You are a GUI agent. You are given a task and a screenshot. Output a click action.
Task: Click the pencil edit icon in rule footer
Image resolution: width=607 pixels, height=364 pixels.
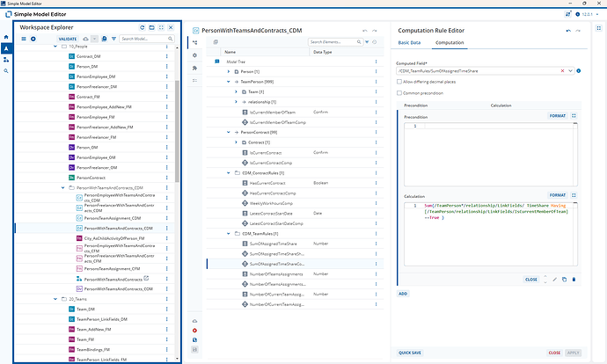[x=554, y=280]
